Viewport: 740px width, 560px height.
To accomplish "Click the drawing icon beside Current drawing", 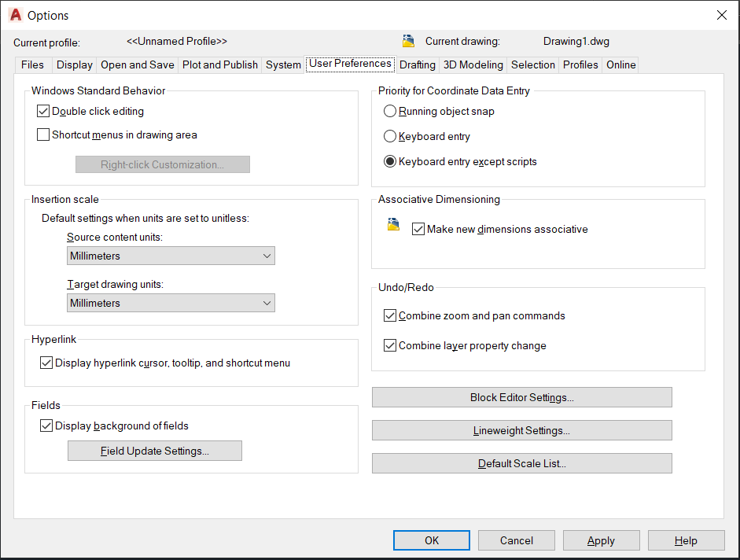I will point(408,41).
